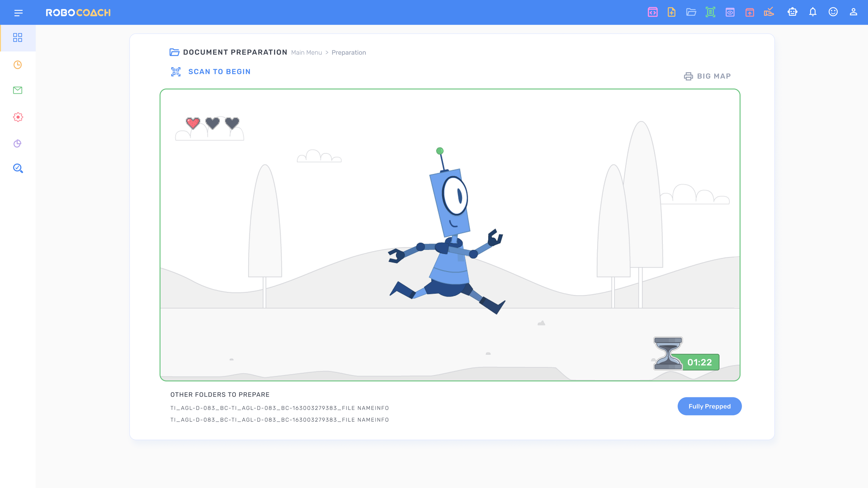Click the green document scan icon
Viewport: 868px width, 488px height.
click(x=710, y=12)
